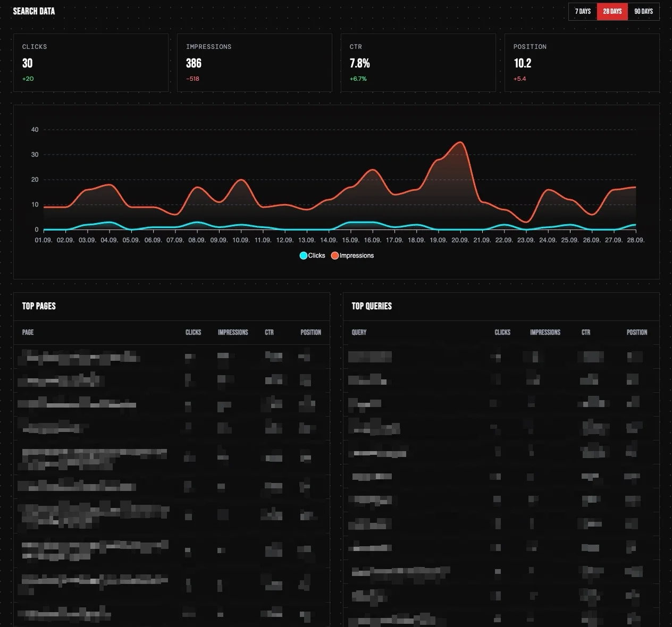The height and width of the screenshot is (627, 672).
Task: Click the 01.09. date label on chart axis
Action: click(44, 240)
